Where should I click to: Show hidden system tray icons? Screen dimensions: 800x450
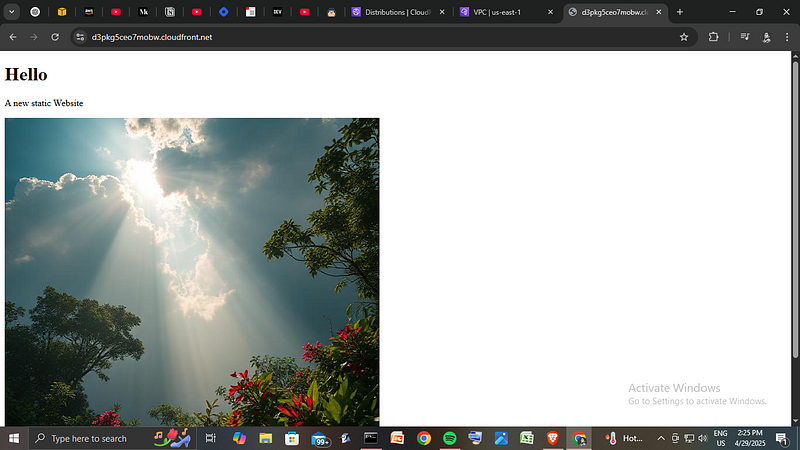pos(661,438)
